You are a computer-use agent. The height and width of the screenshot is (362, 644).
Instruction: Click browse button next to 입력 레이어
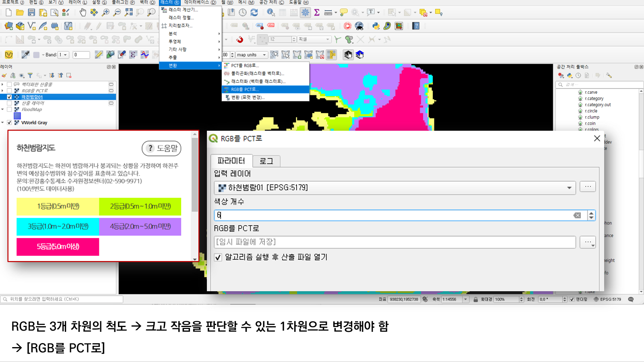coord(588,187)
